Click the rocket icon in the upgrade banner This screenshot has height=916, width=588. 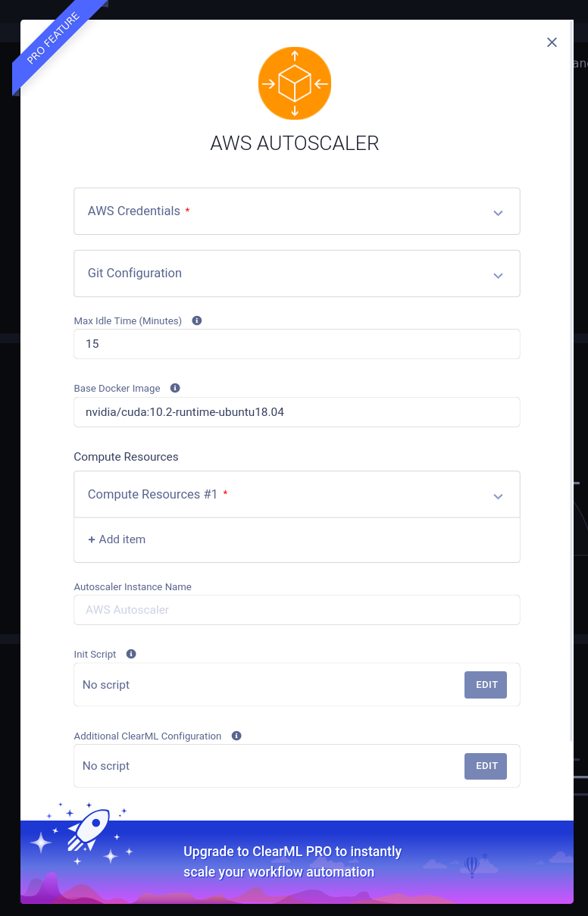pyautogui.click(x=88, y=830)
